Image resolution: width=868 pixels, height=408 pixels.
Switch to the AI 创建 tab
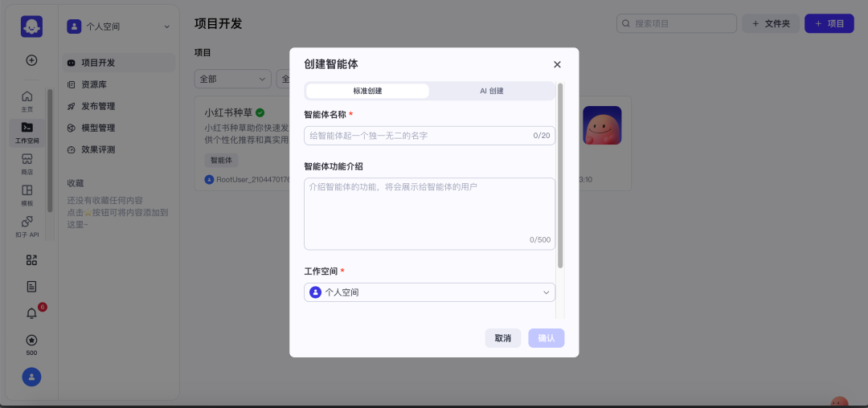coord(492,92)
